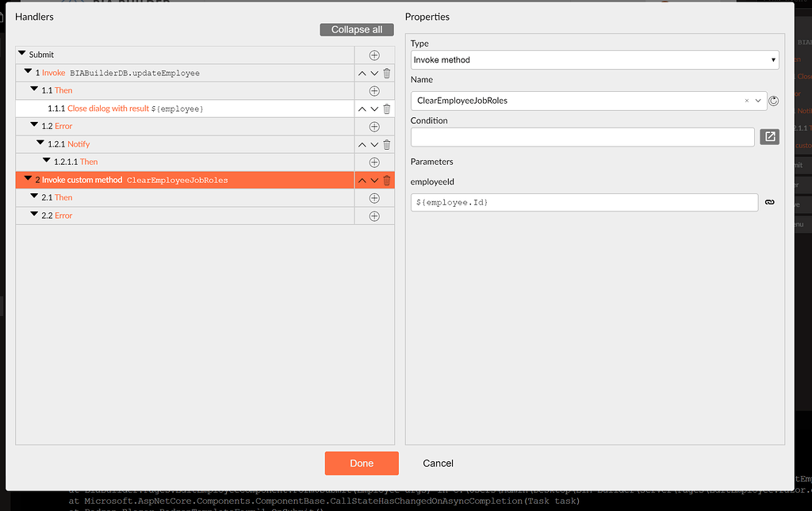The height and width of the screenshot is (511, 812).
Task: Collapse the Submit tree node
Action: [x=24, y=54]
